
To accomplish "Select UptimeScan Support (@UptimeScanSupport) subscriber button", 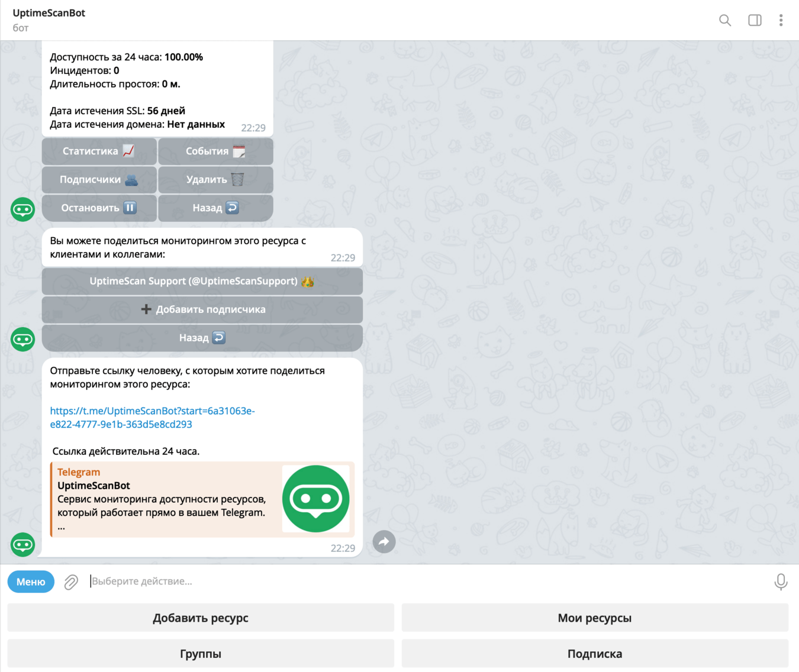I will click(202, 282).
